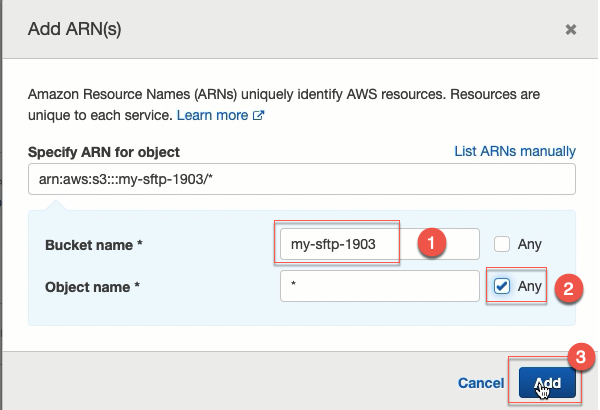Click the Bucket name text box
The width and height of the screenshot is (600, 410).
380,244
